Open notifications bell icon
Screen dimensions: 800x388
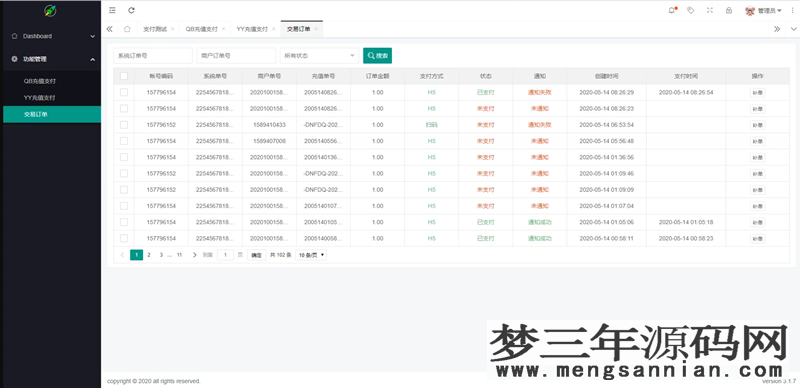coord(671,10)
